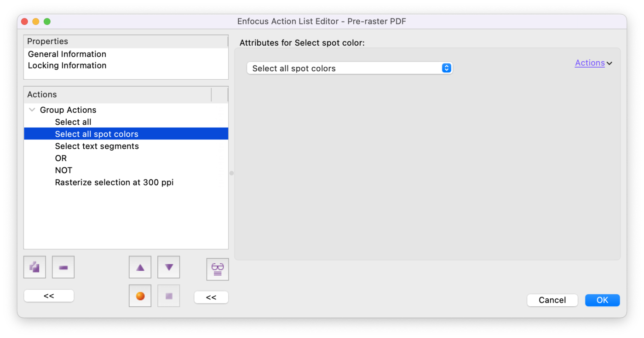Screen dimensions: 644x338
Task: Click the OK button
Action: click(603, 300)
